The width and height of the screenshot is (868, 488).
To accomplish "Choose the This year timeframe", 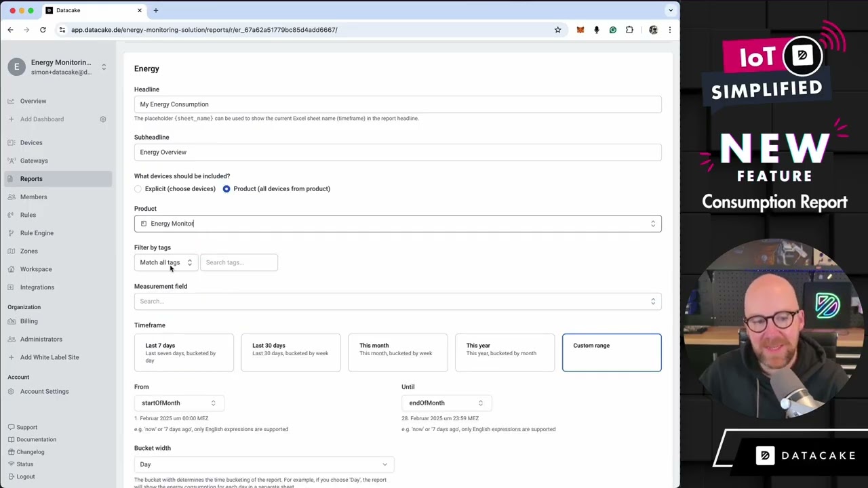I will 505,352.
